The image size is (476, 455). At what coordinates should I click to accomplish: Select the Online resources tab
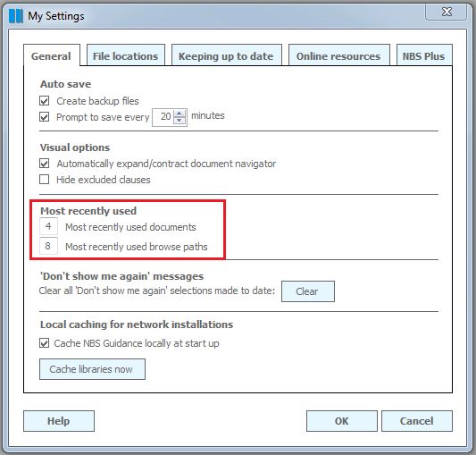[338, 56]
